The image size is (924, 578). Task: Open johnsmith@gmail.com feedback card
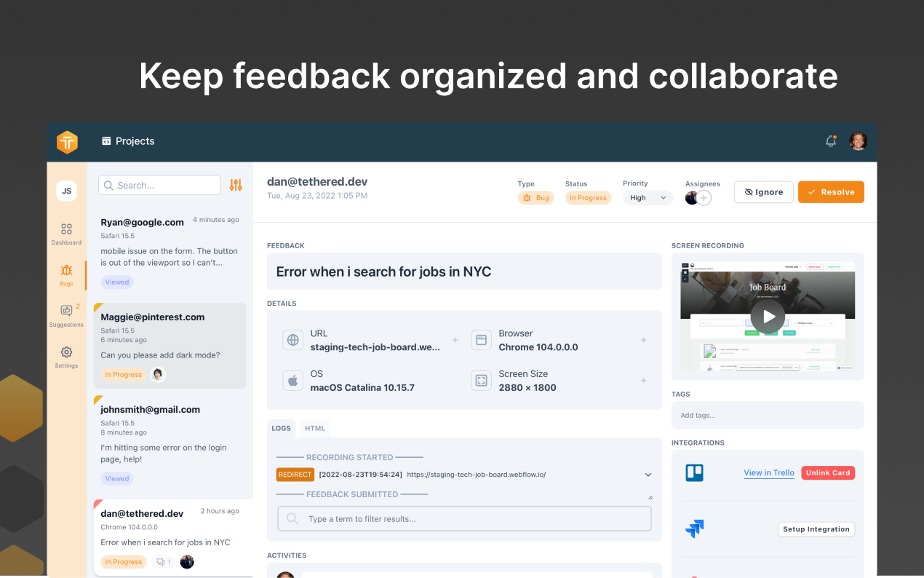coord(170,443)
